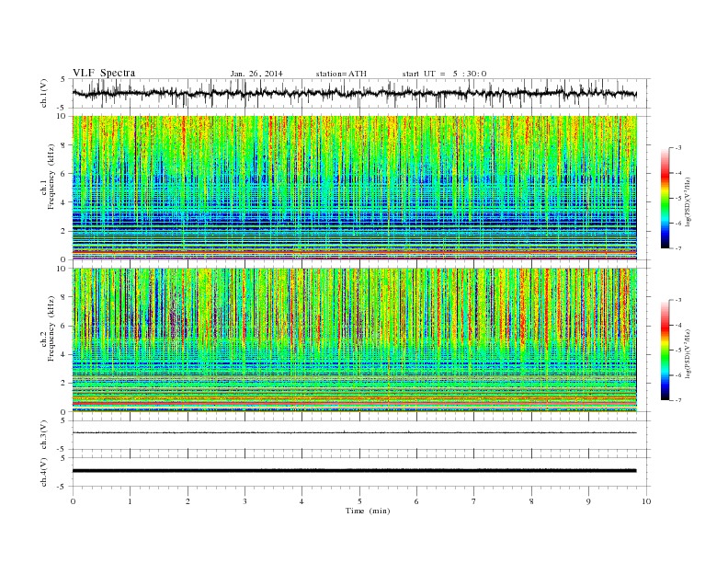Click the "6" tick label on the time axis
The image size is (728, 563).
click(x=416, y=501)
